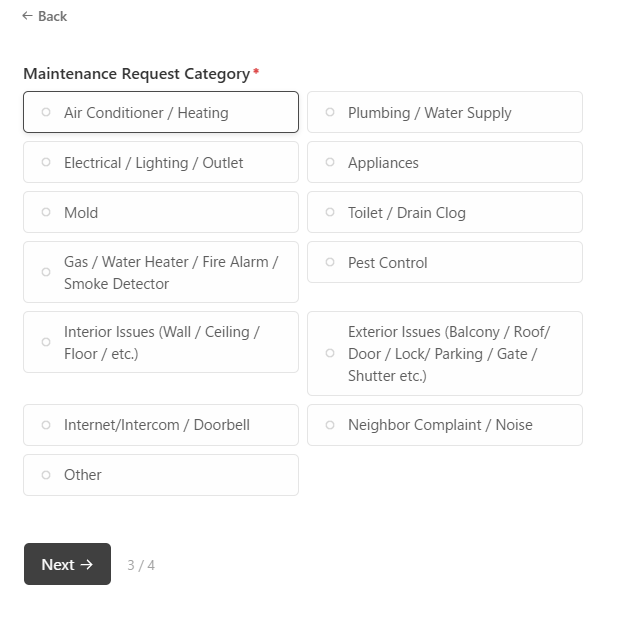Select Air Conditioner / Heating option

click(x=160, y=113)
